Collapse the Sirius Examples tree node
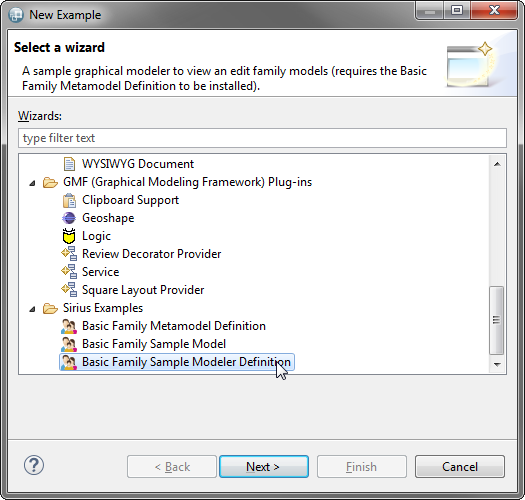 pyautogui.click(x=32, y=309)
